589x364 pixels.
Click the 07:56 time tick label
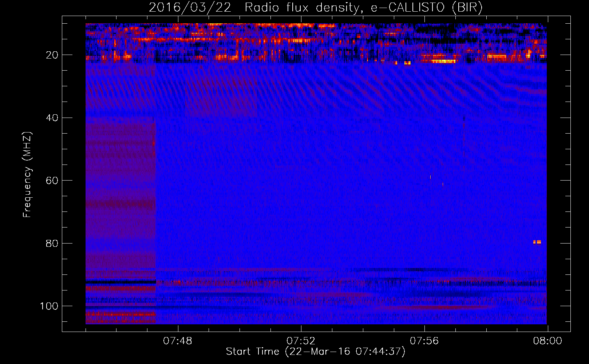tap(424, 341)
